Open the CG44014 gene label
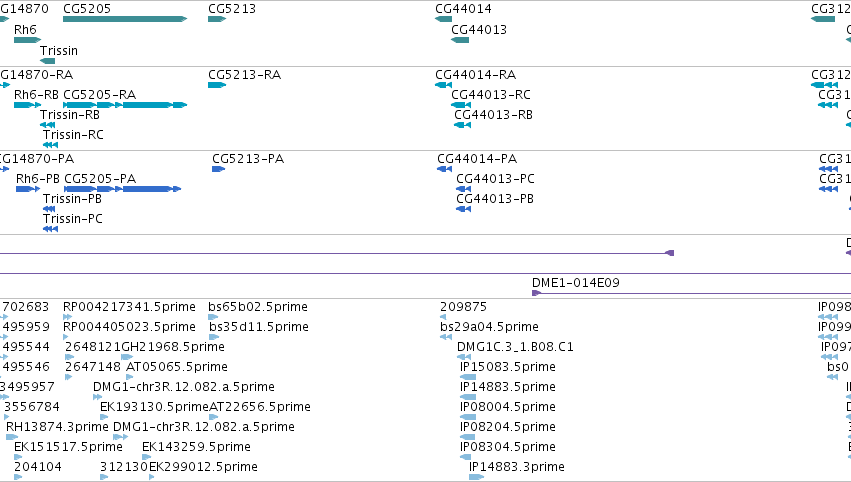Screen dimensions: 851x482 pyautogui.click(x=463, y=9)
